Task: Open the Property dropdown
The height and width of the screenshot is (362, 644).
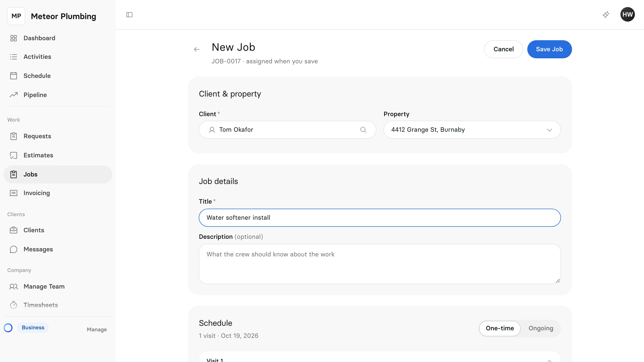Action: [x=472, y=130]
